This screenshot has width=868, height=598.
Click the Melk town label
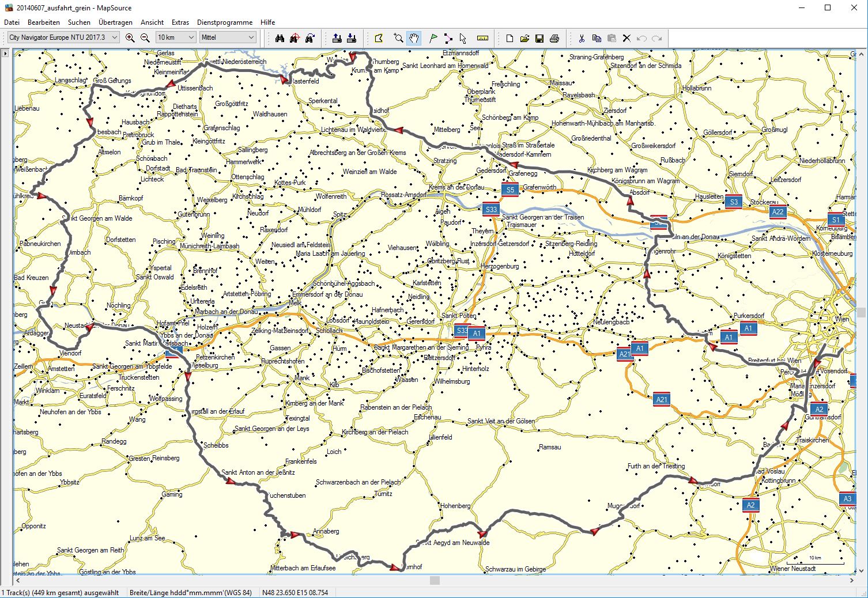[x=295, y=302]
